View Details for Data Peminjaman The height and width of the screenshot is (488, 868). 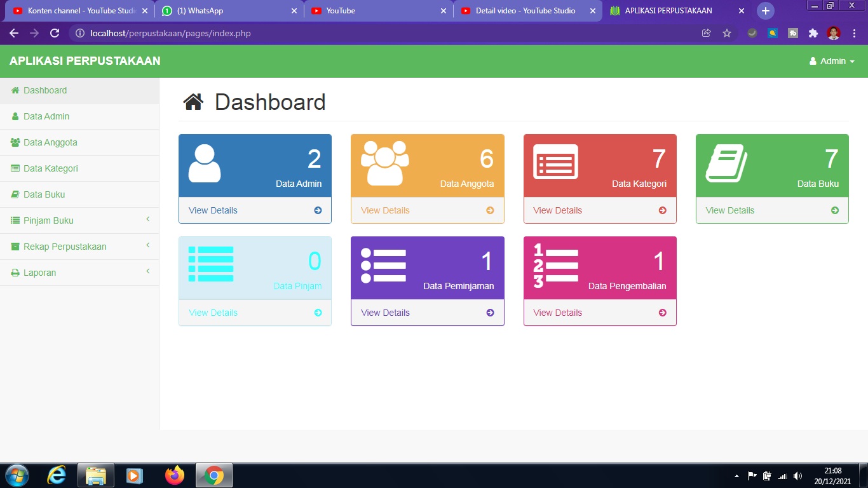pyautogui.click(x=385, y=313)
